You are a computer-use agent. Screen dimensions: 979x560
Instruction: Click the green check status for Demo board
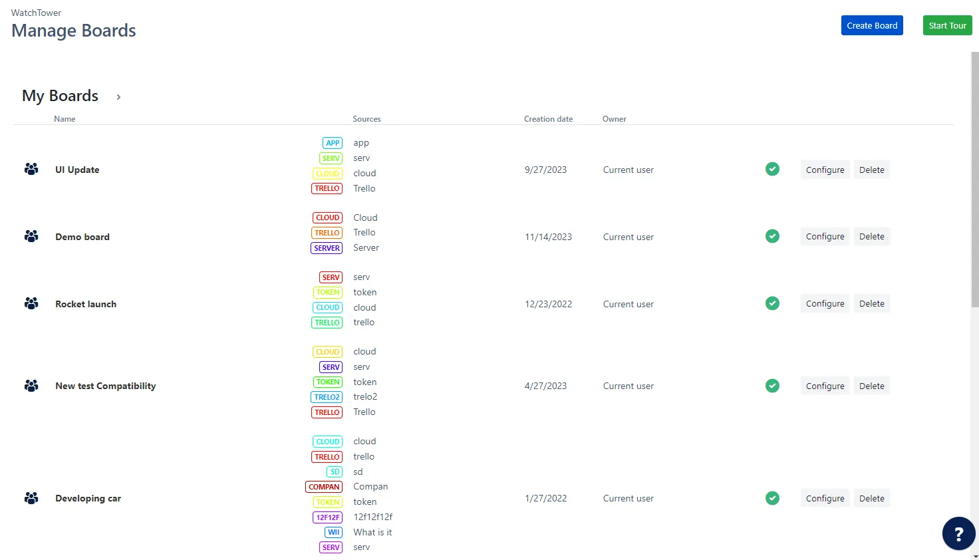tap(772, 236)
